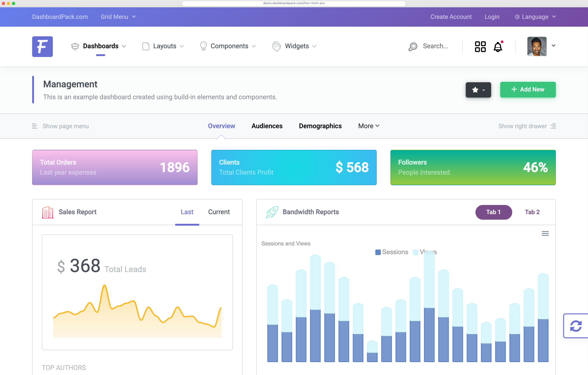Open the star button dropdown caret
Screen dimensions: 588x375
(484, 90)
